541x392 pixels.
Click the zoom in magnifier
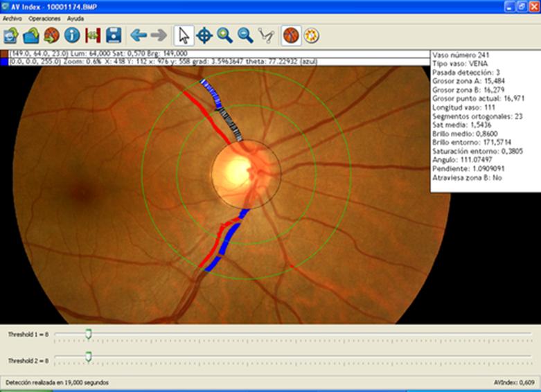click(224, 35)
